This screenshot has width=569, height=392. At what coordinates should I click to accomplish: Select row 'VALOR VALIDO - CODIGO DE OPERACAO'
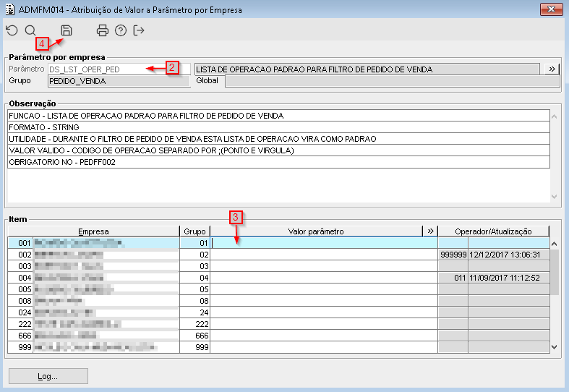(x=278, y=150)
